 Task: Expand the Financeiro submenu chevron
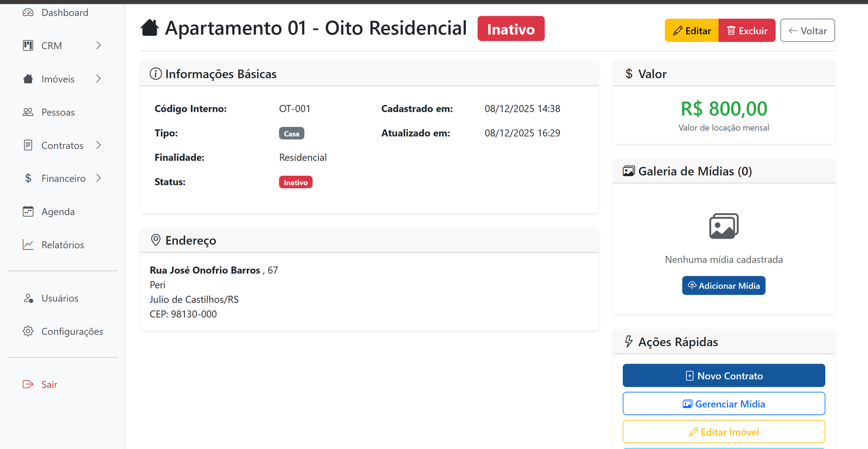point(98,178)
